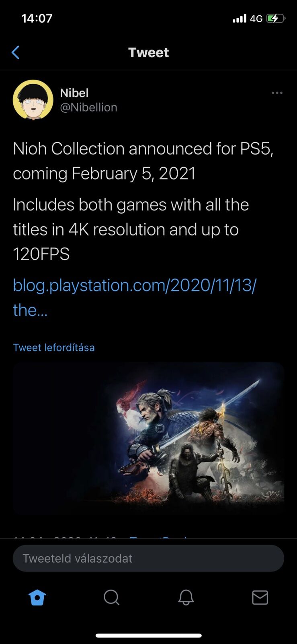This screenshot has width=297, height=644.
Task: Tap the 4G network indicator
Action: pos(256,19)
